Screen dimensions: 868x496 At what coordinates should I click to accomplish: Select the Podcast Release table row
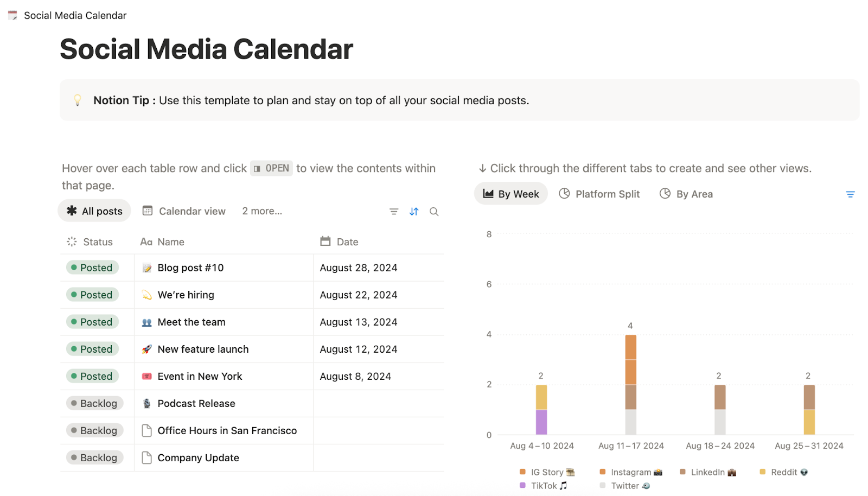click(x=196, y=403)
